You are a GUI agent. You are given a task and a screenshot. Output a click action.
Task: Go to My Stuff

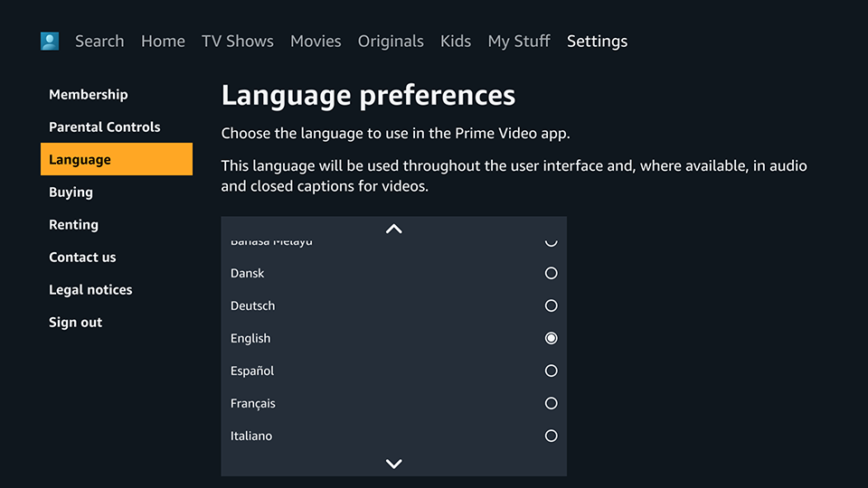519,42
